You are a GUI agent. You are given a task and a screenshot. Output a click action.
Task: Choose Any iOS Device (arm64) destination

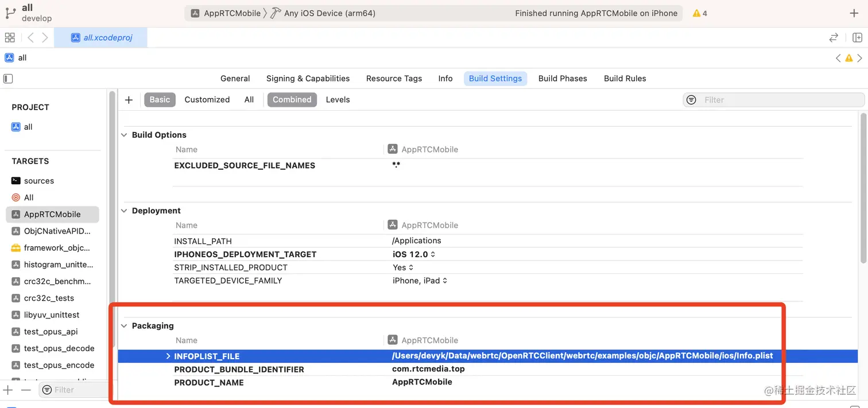pyautogui.click(x=329, y=13)
